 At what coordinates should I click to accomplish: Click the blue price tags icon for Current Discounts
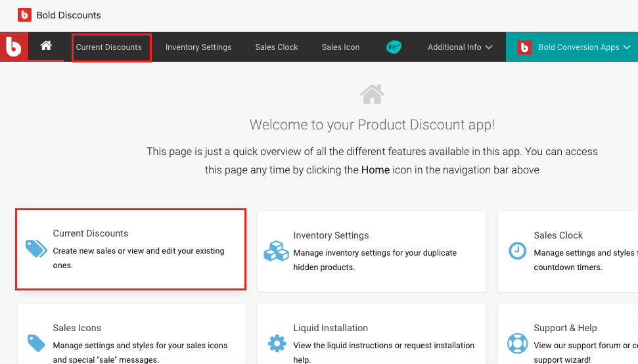click(x=36, y=248)
